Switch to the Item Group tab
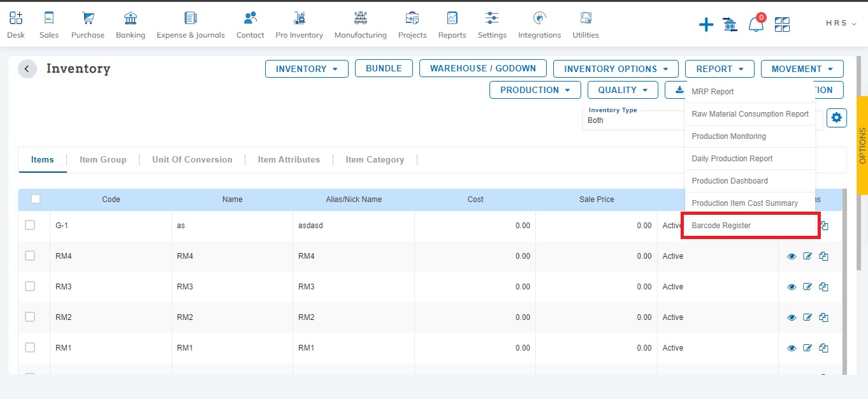Image resolution: width=868 pixels, height=399 pixels. [x=103, y=159]
